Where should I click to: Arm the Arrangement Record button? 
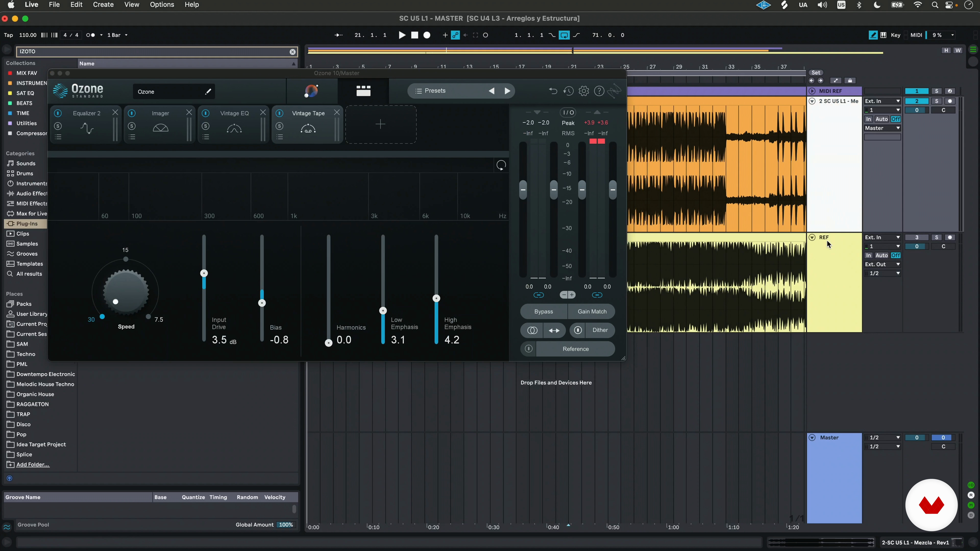pos(427,35)
